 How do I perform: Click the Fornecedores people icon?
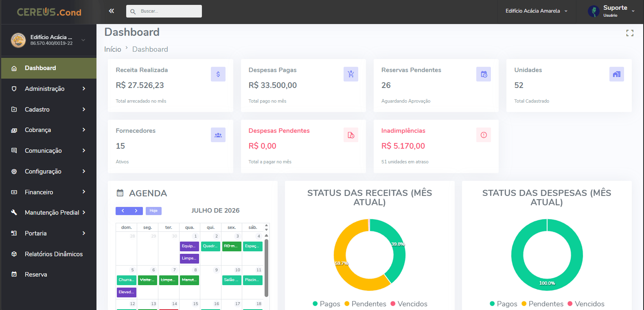coord(218,135)
